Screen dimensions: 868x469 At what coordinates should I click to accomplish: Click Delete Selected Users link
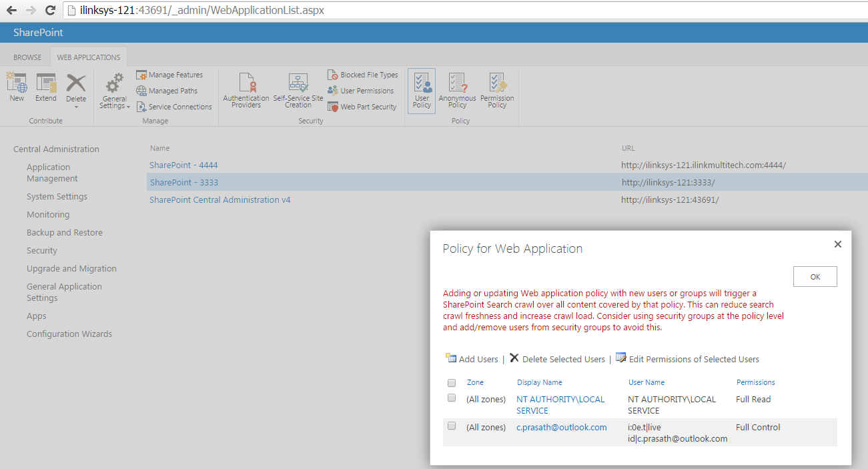point(564,359)
